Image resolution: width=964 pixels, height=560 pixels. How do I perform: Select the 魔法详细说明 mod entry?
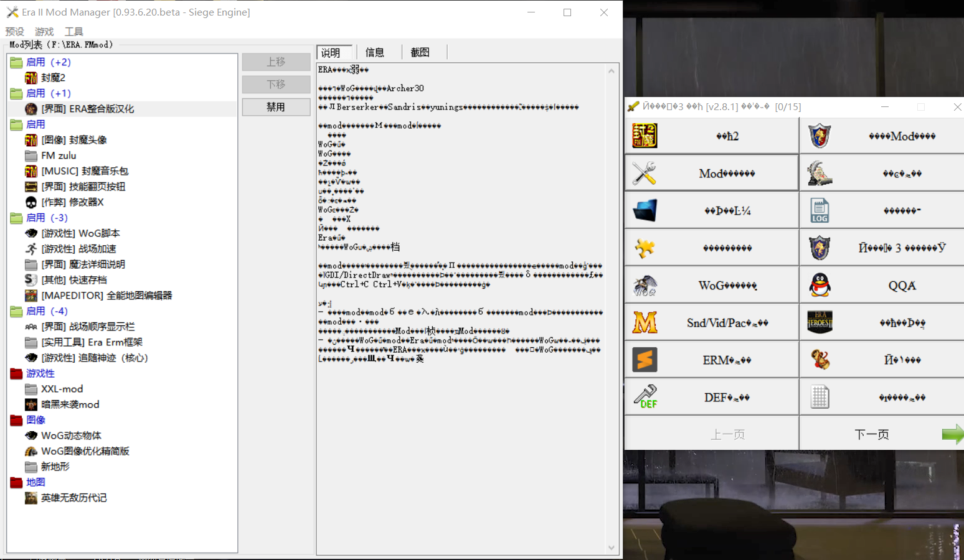click(x=83, y=264)
